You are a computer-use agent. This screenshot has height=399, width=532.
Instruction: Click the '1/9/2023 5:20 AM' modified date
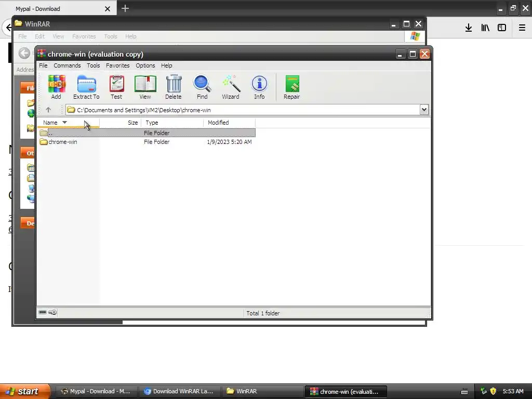[229, 142]
